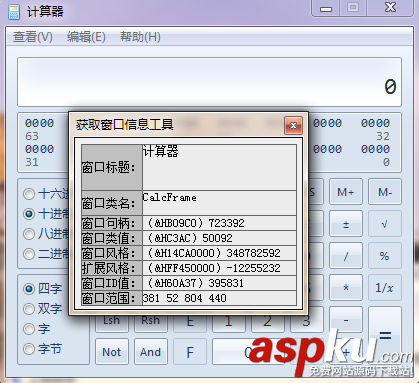Click the digit 2 button

point(268,323)
